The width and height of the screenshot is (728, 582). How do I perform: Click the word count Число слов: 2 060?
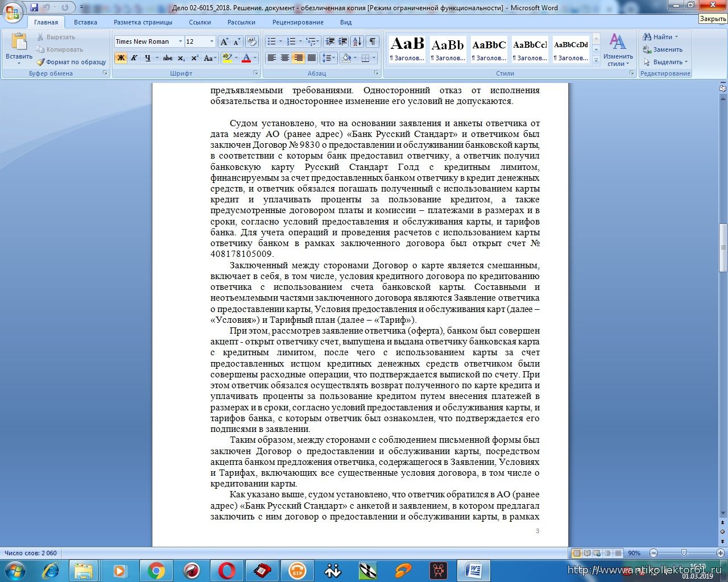point(31,553)
